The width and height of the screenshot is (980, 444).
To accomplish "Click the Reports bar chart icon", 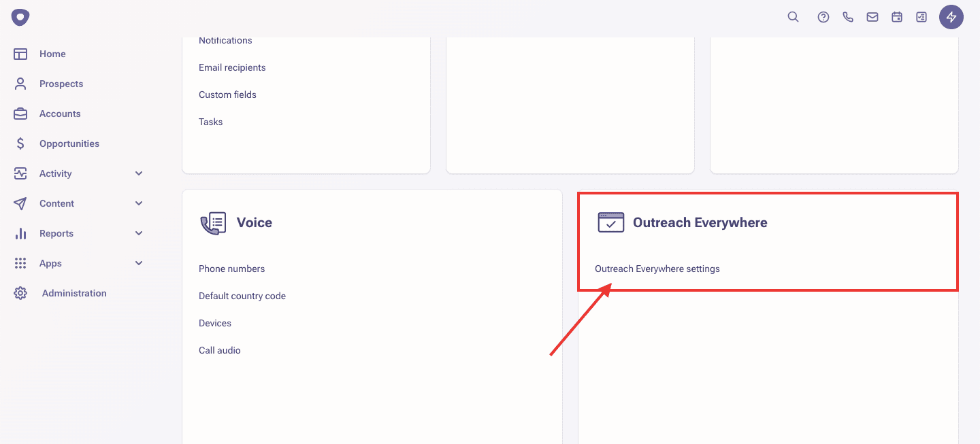I will click(20, 233).
